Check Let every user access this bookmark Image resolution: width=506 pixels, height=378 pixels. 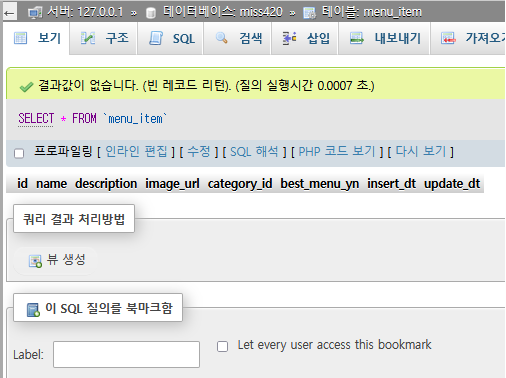[222, 346]
